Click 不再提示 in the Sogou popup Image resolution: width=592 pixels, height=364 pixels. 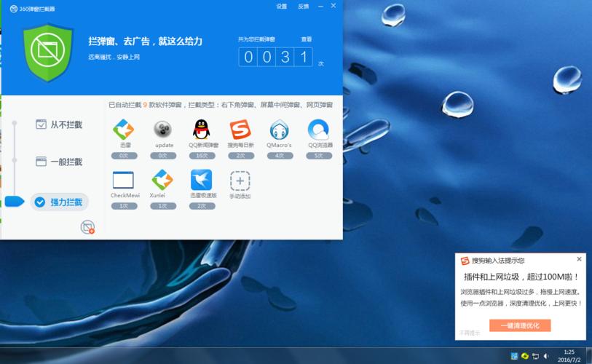tap(470, 333)
